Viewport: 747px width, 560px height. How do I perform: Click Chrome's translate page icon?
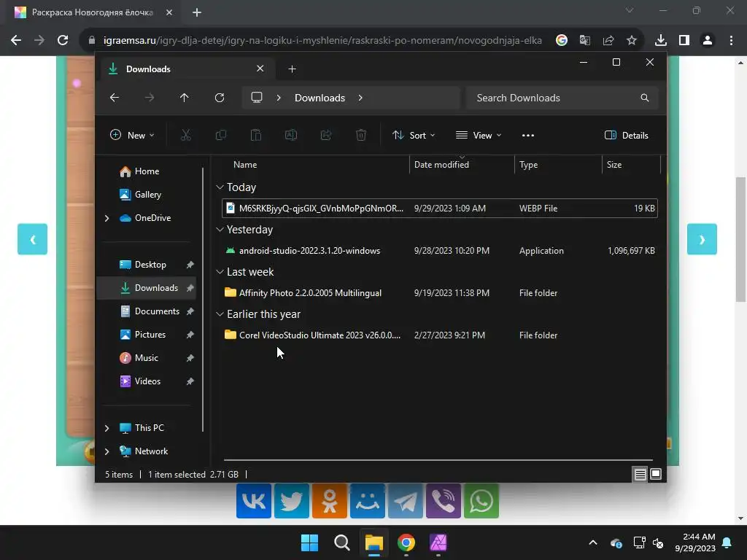(584, 41)
